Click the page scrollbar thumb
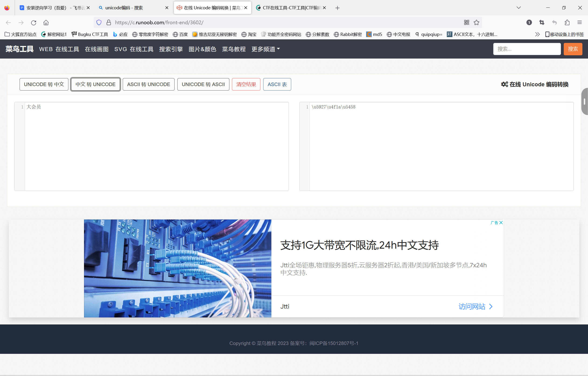588x376 pixels. 584,101
